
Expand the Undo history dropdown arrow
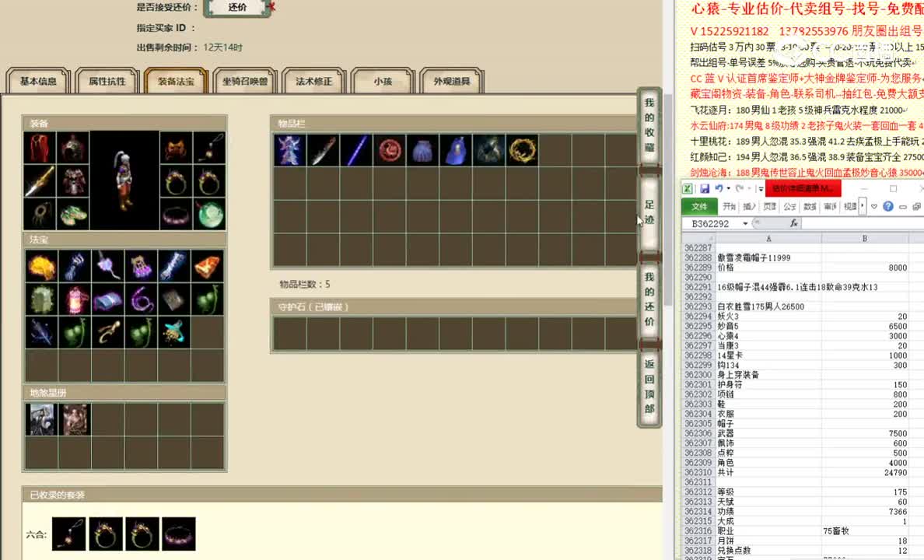pyautogui.click(x=728, y=187)
